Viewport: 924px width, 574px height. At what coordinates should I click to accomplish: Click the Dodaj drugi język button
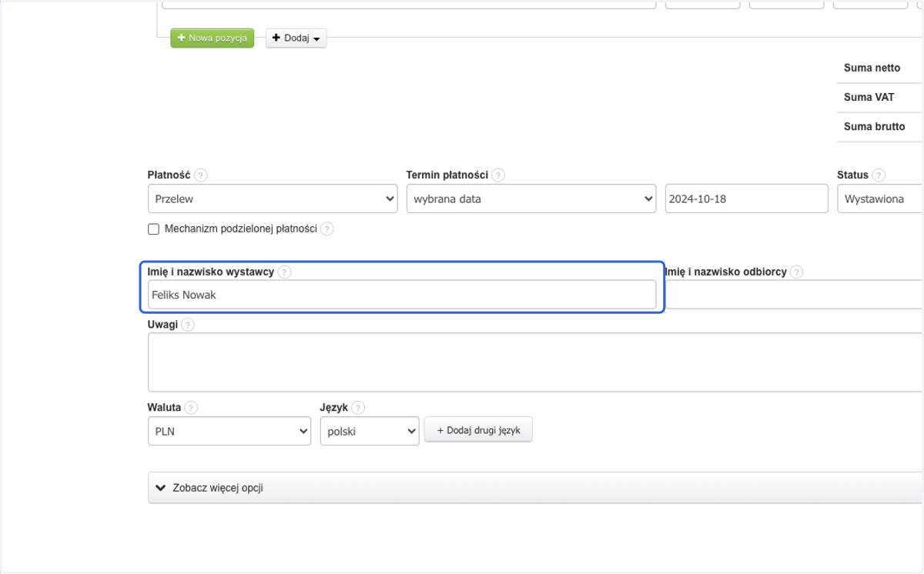tap(478, 430)
